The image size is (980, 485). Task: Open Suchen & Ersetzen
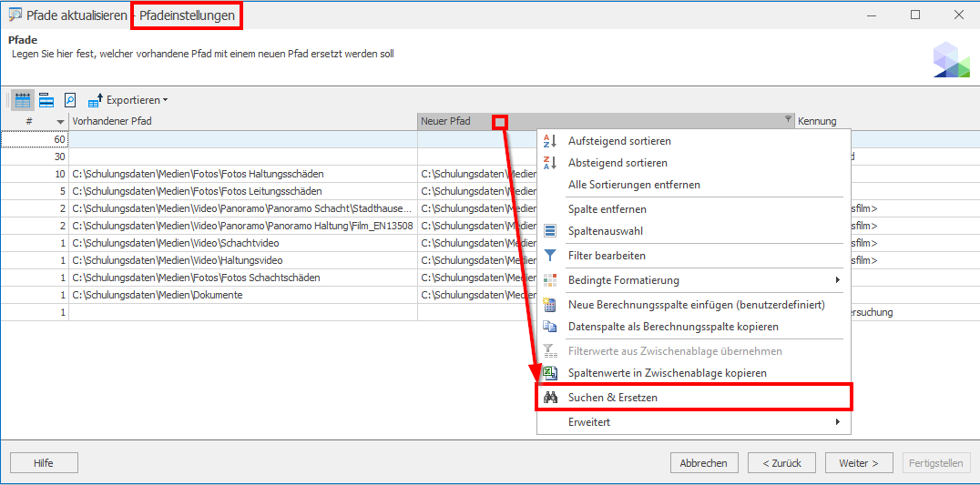click(612, 398)
